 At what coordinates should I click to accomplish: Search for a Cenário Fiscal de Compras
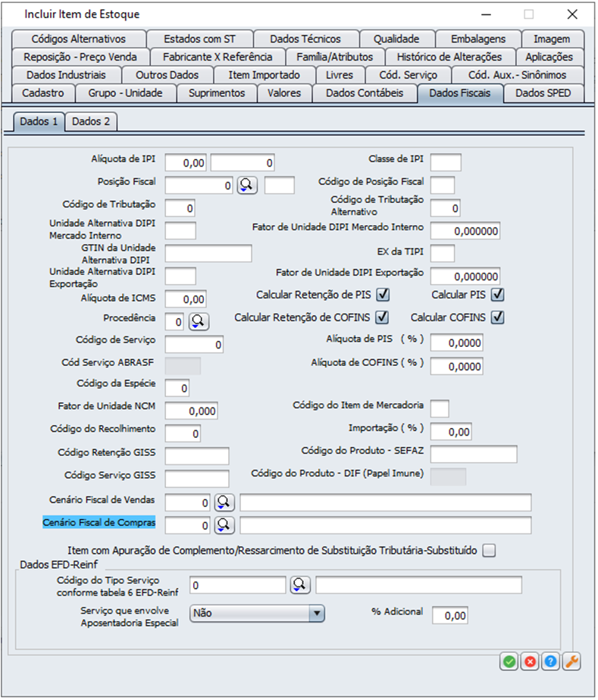(x=224, y=525)
